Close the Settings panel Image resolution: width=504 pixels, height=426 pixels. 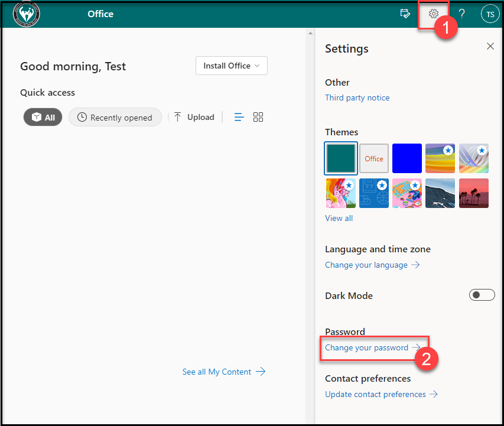490,46
